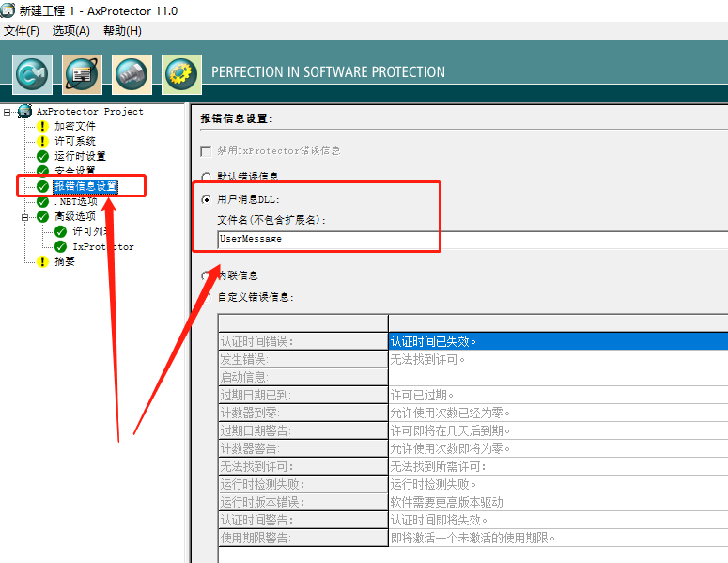The width and height of the screenshot is (728, 563).
Task: Click warning icon beside 摘要
Action: pyautogui.click(x=42, y=261)
